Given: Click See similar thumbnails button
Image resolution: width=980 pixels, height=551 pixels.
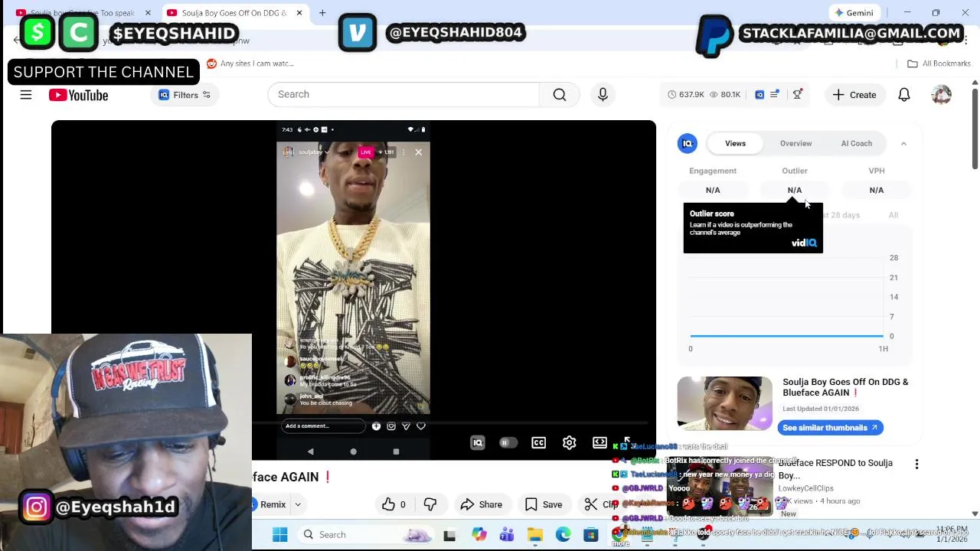Looking at the screenshot, I should [830, 428].
